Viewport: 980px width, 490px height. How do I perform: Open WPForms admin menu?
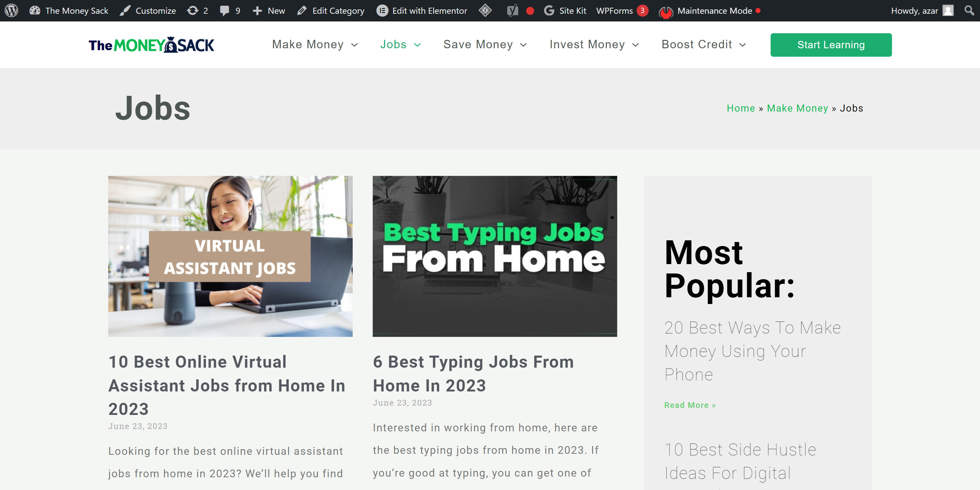[614, 10]
